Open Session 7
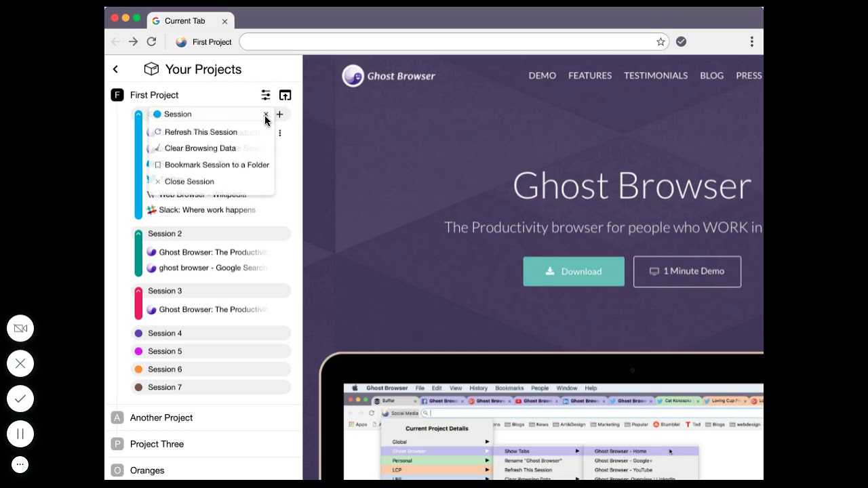Screen dimensions: 868x488 point(211,388)
